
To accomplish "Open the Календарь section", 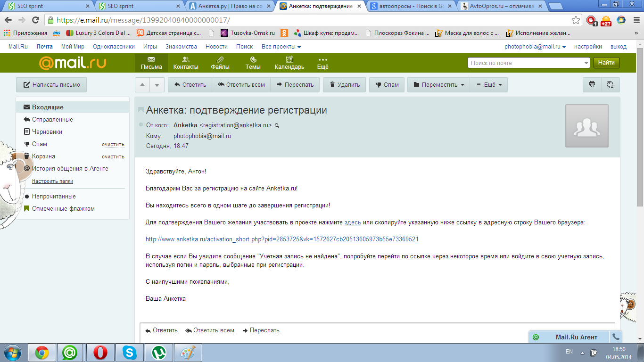I will (289, 63).
